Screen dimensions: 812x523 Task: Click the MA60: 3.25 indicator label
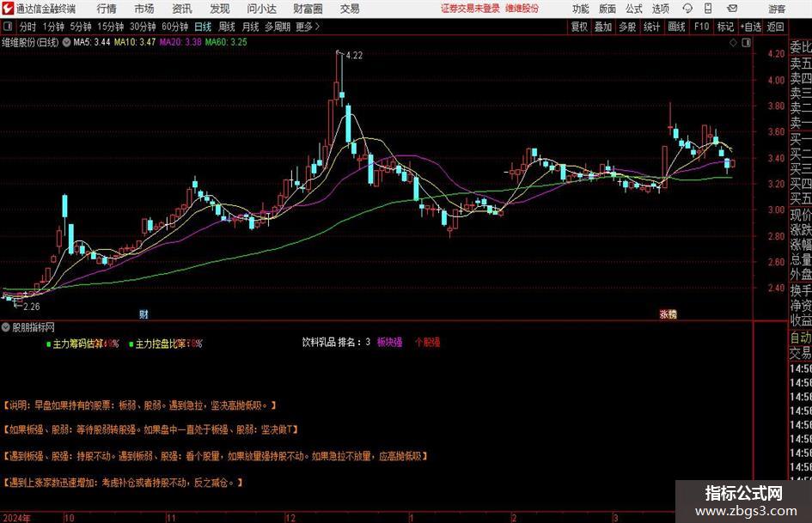pyautogui.click(x=226, y=42)
